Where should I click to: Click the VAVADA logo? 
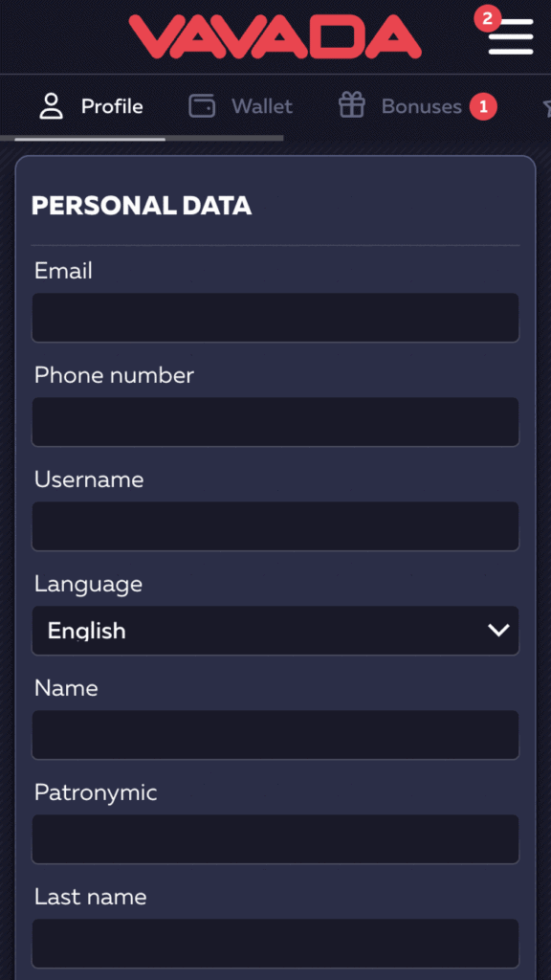(275, 37)
